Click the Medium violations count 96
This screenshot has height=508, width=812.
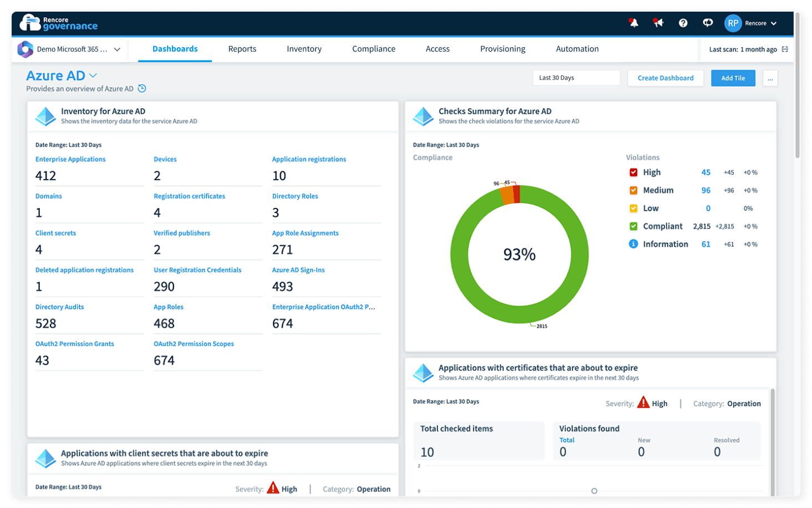[706, 190]
